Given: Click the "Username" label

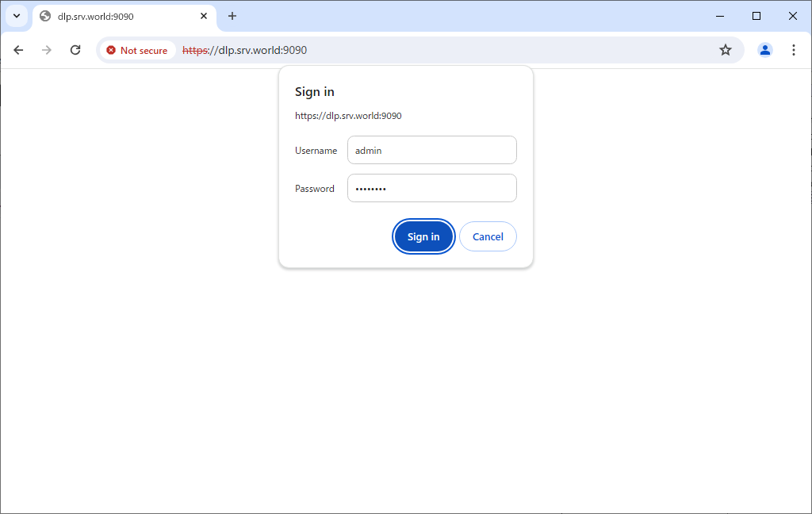Looking at the screenshot, I should [316, 150].
